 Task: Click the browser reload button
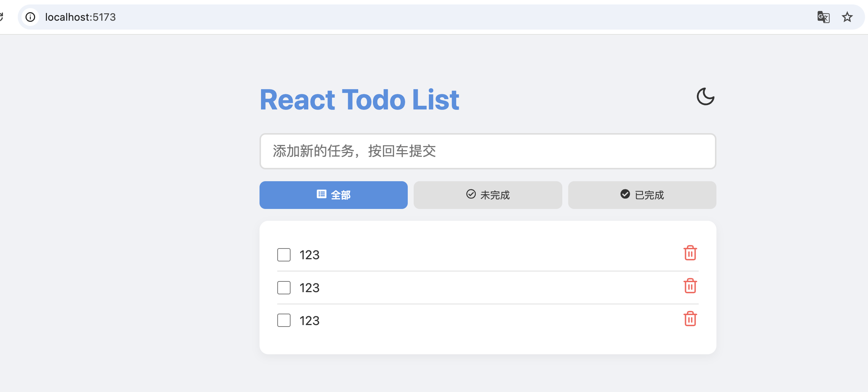click(1, 17)
